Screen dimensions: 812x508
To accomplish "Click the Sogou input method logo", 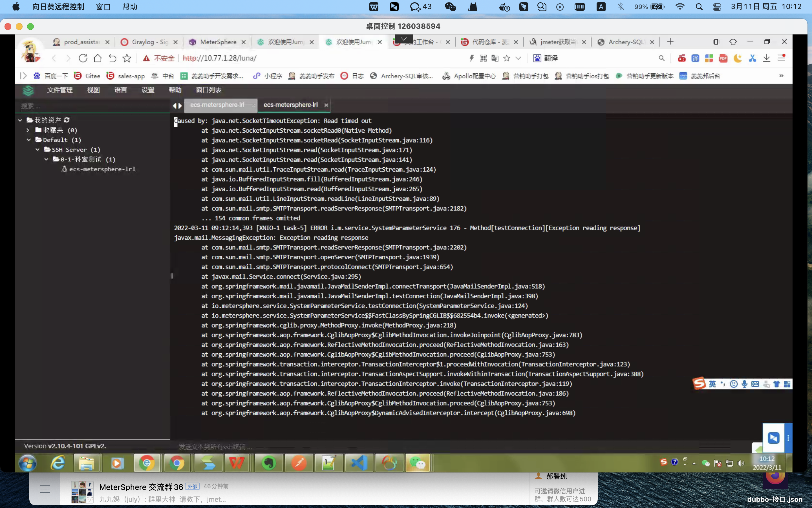I will coord(699,384).
